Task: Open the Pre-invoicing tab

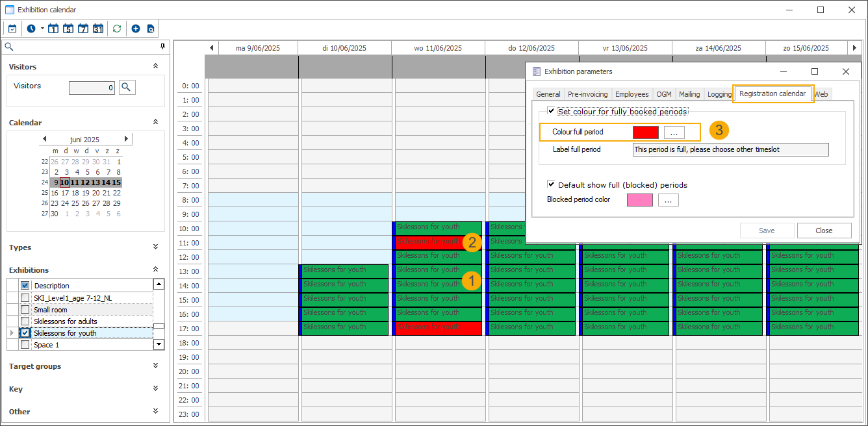Action: tap(587, 94)
